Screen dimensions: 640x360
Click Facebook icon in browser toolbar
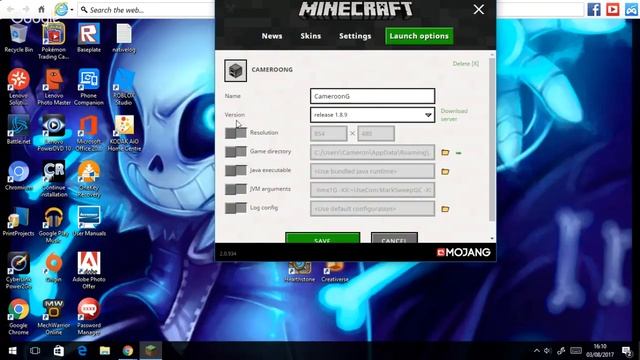click(594, 9)
